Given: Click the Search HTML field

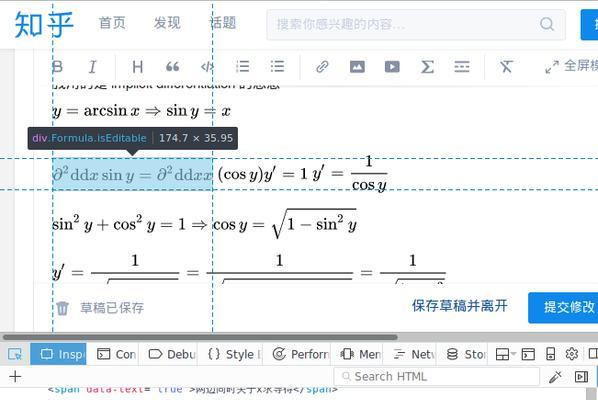Looking at the screenshot, I should coord(436,377).
